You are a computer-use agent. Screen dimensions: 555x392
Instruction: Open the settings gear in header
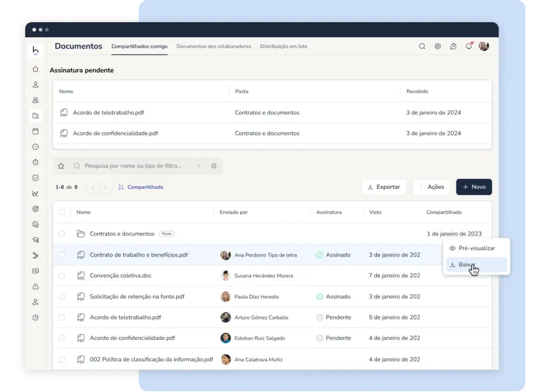[437, 47]
